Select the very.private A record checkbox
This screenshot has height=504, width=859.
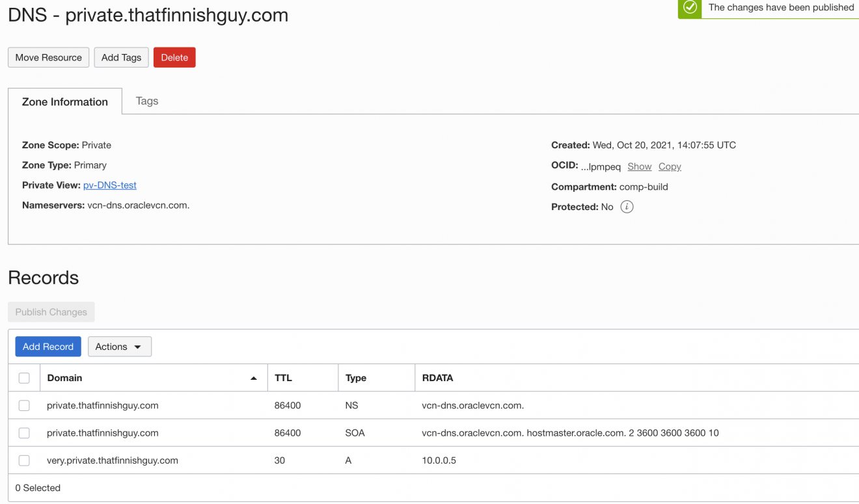point(24,460)
